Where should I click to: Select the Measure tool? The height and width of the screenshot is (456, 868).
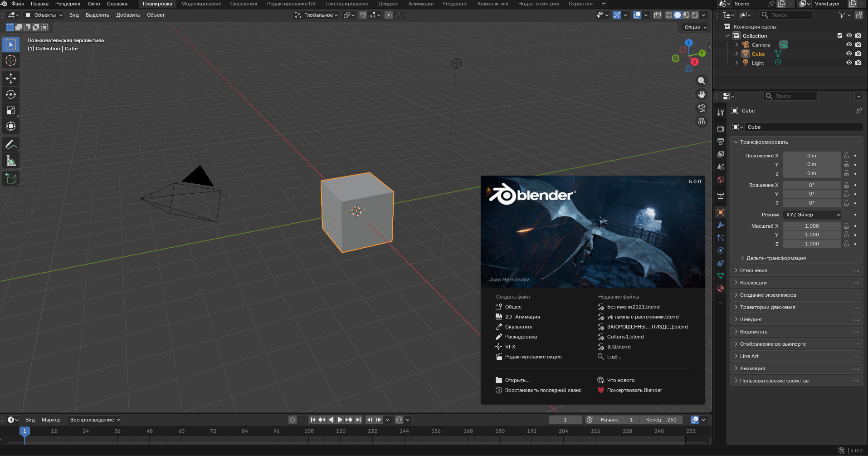[11, 161]
